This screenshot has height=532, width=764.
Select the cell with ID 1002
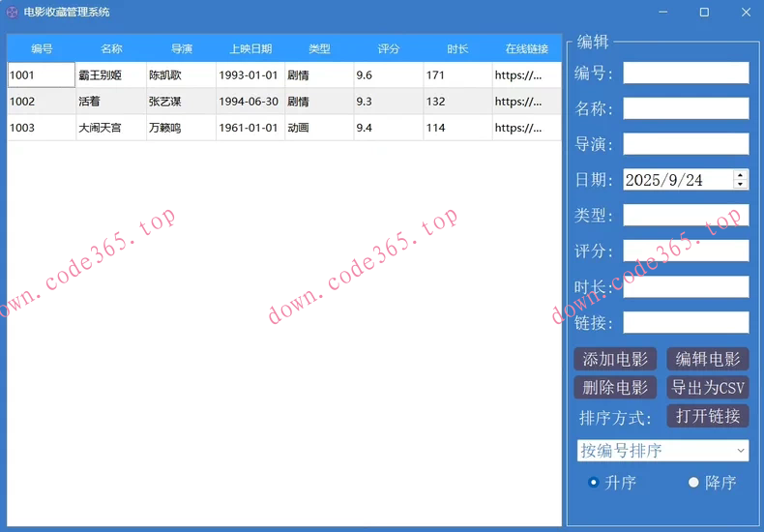pyautogui.click(x=42, y=102)
